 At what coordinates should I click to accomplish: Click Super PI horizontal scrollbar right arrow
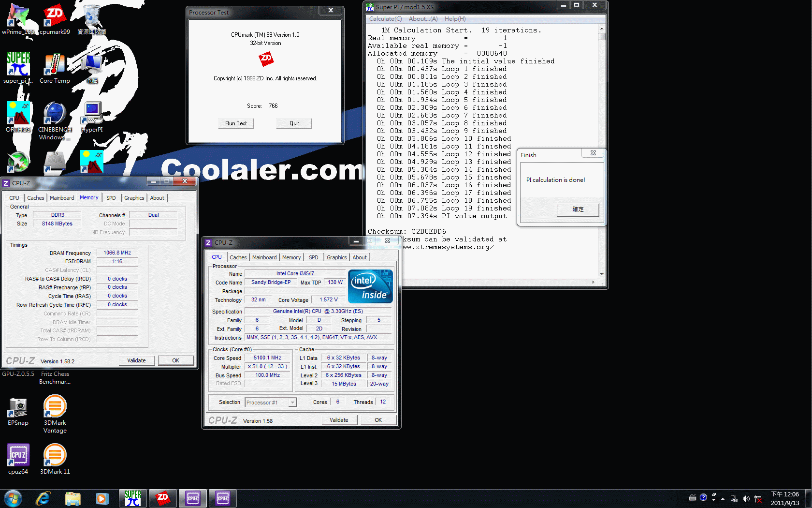click(x=593, y=282)
